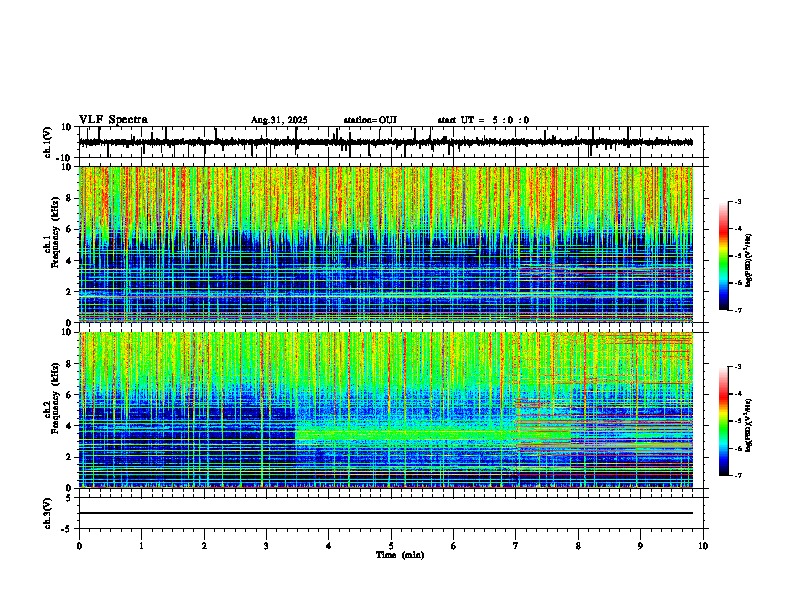Click the "-7" tick on ch.1 color bar
Image resolution: width=792 pixels, height=612 pixels.
(x=738, y=310)
